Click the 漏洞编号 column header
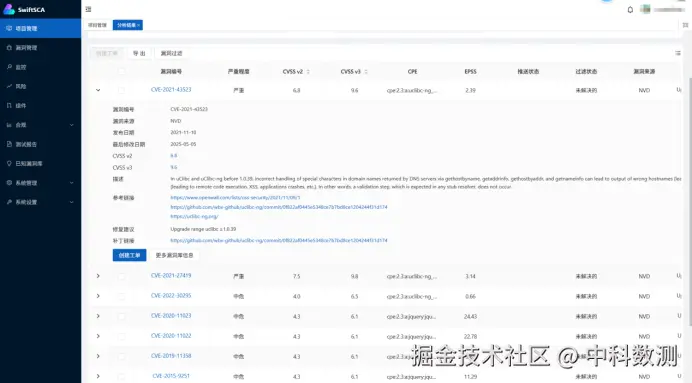Image resolution: width=692 pixels, height=383 pixels. click(x=171, y=71)
